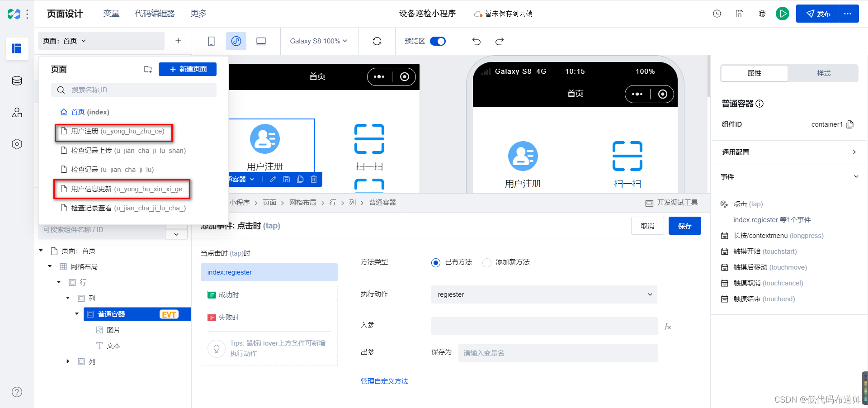Collapse the 网格布局 tree node
Viewport: 868px width, 408px height.
[x=50, y=266]
